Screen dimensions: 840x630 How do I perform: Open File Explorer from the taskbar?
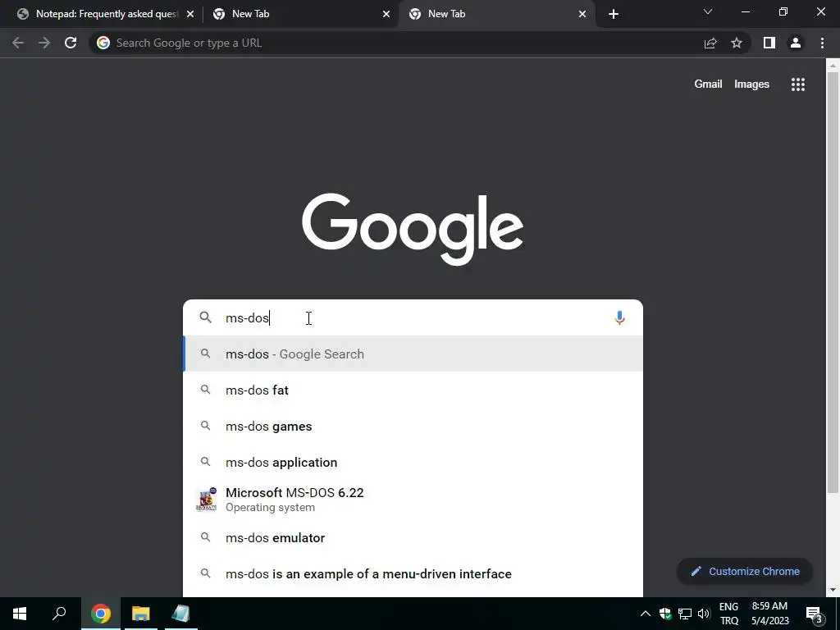pyautogui.click(x=141, y=614)
